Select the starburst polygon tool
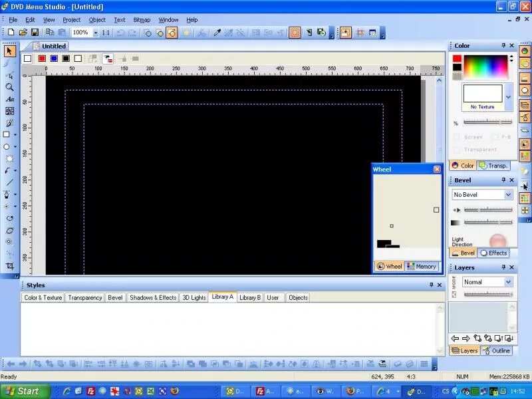Screen dimensions: 532x399 pyautogui.click(x=9, y=158)
